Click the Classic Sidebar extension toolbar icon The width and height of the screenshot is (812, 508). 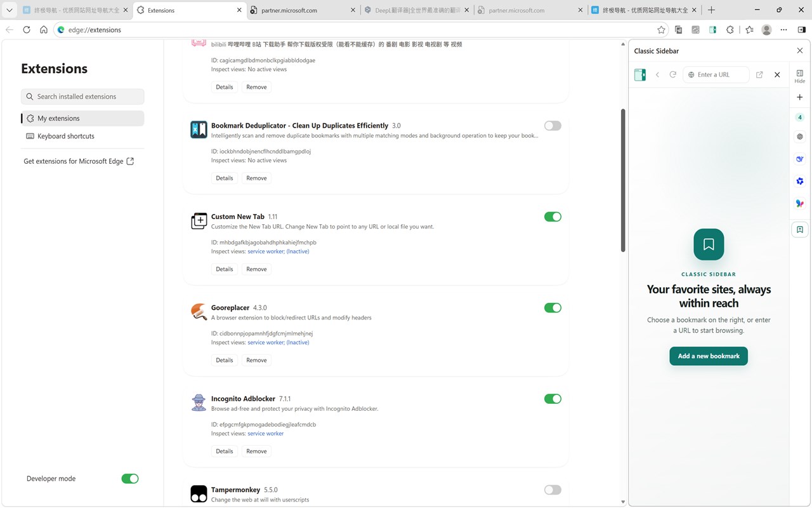713,30
